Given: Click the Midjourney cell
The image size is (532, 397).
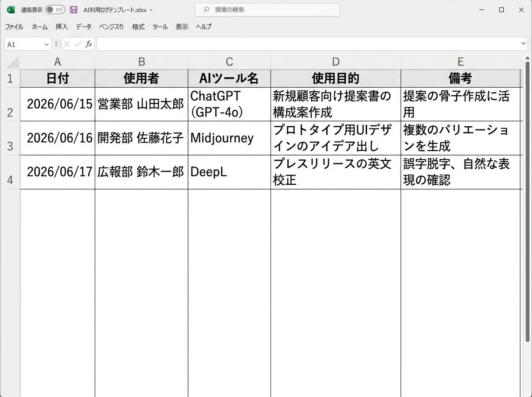Looking at the screenshot, I should point(229,138).
